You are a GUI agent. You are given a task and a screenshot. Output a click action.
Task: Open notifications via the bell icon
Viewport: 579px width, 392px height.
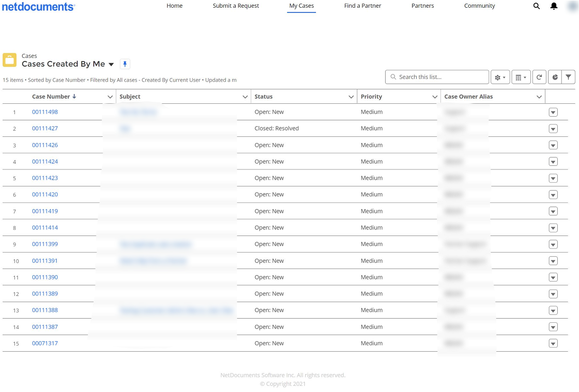pos(554,6)
